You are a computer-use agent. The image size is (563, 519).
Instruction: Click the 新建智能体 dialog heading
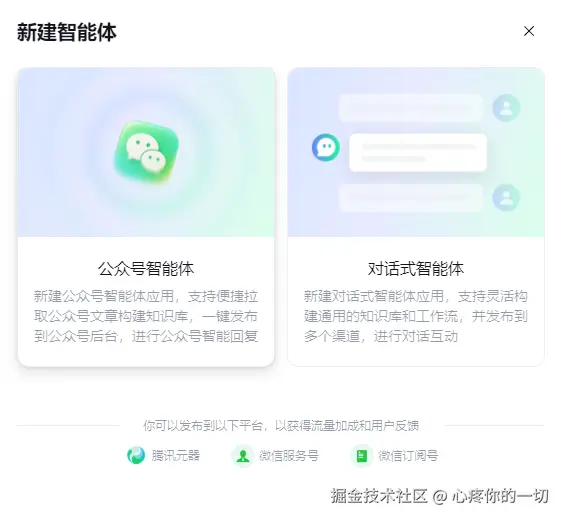pyautogui.click(x=67, y=32)
